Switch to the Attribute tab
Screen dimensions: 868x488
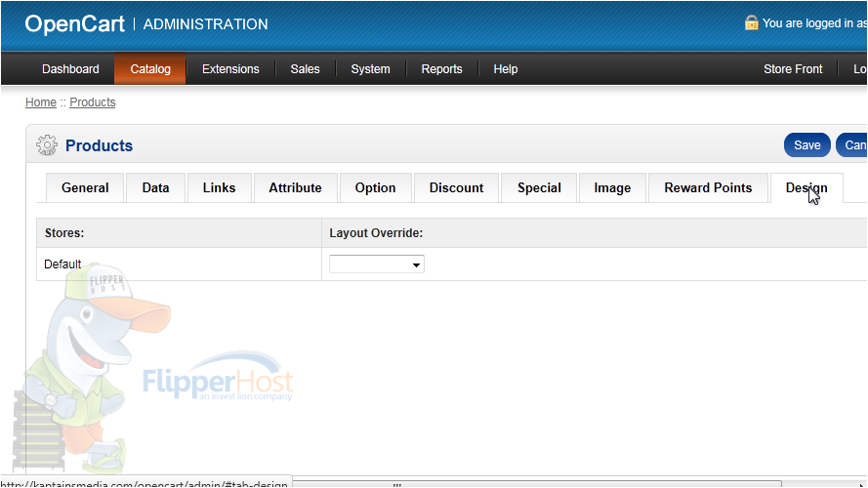pyautogui.click(x=295, y=188)
